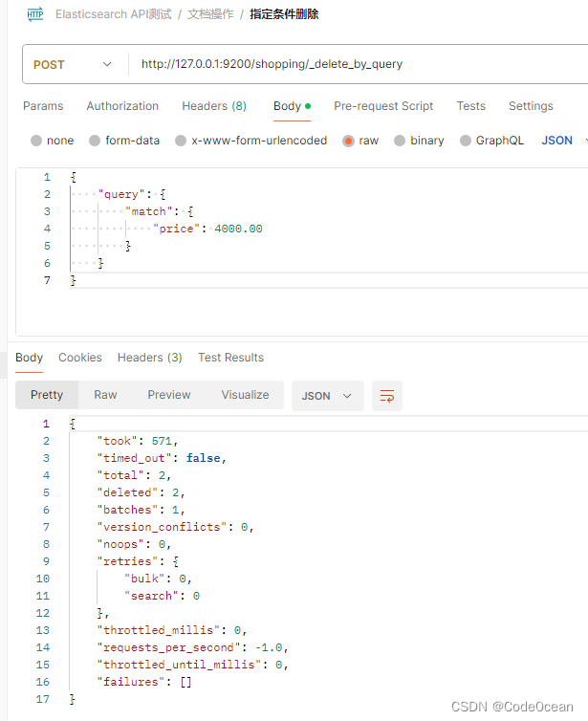Click line number 7 in the request editor
Screen dimensions: 588x721
(47, 280)
